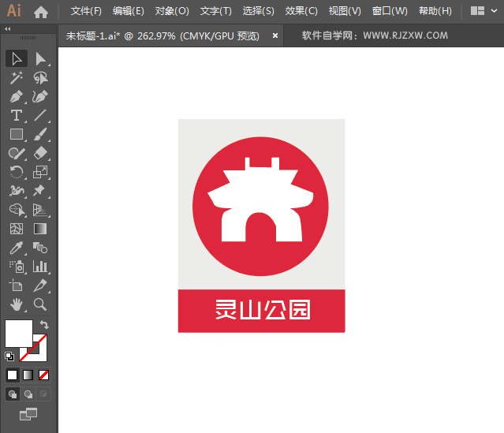This screenshot has height=433, width=504.
Task: Select the Slice tool
Action: [40, 286]
